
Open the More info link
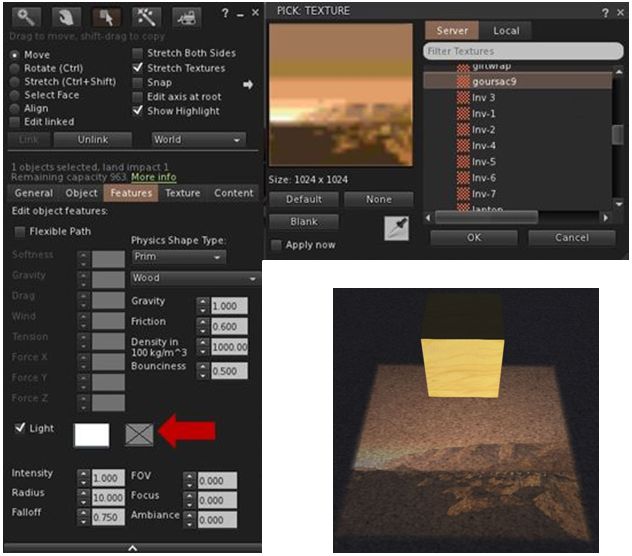pos(153,176)
